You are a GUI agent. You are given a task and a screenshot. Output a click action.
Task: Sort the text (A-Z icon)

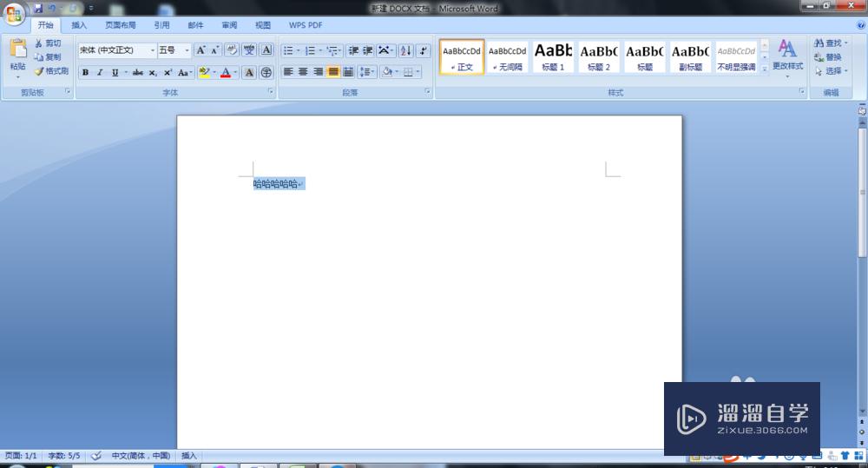(x=405, y=50)
